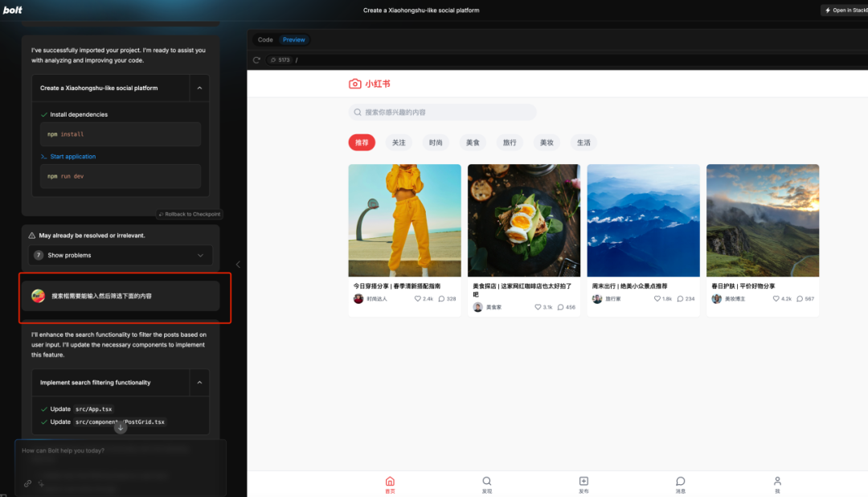
Task: Like the yellow outfit post via heart icon
Action: pyautogui.click(x=417, y=298)
